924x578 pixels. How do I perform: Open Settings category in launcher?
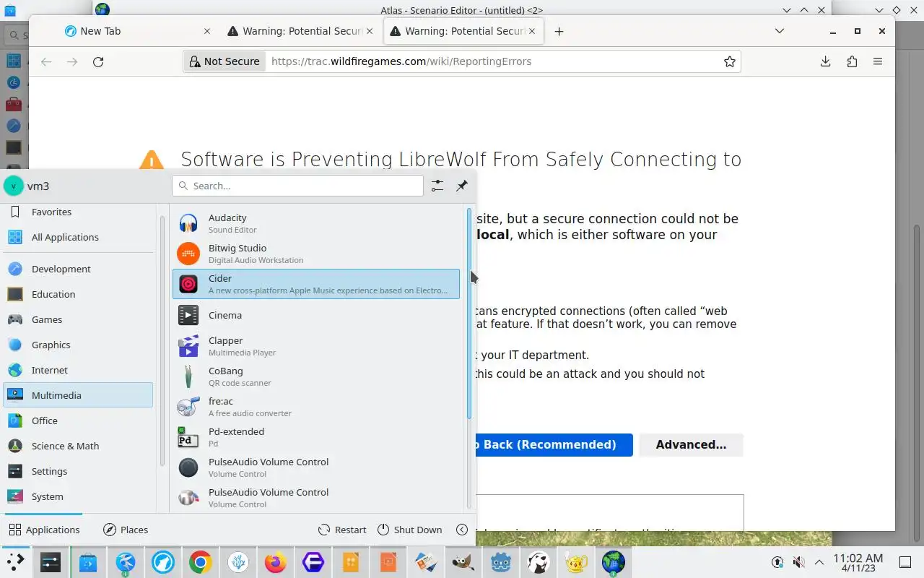78,471
